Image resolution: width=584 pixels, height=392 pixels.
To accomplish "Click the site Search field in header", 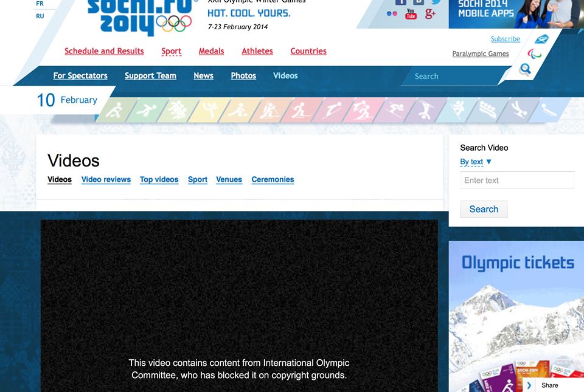I will click(454, 76).
